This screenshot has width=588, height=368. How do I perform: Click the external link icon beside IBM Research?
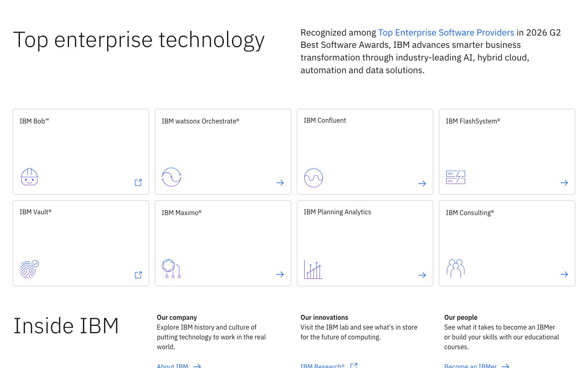(354, 366)
